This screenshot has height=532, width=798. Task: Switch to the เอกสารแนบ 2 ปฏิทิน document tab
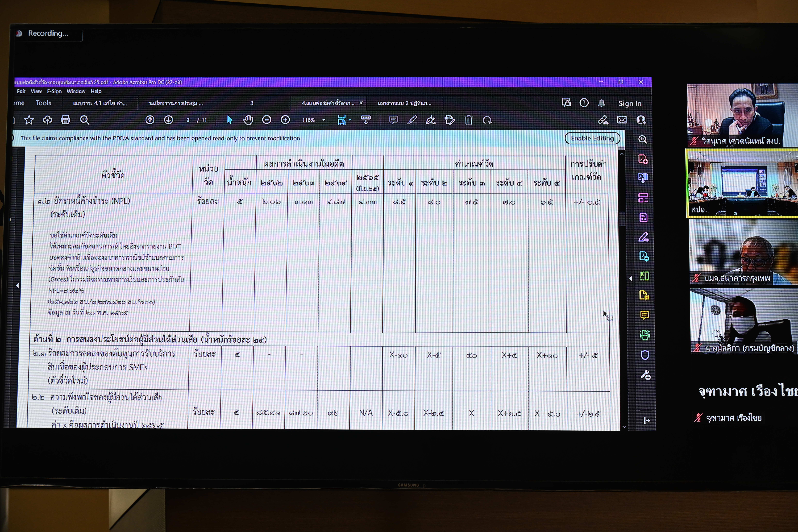[x=405, y=103]
